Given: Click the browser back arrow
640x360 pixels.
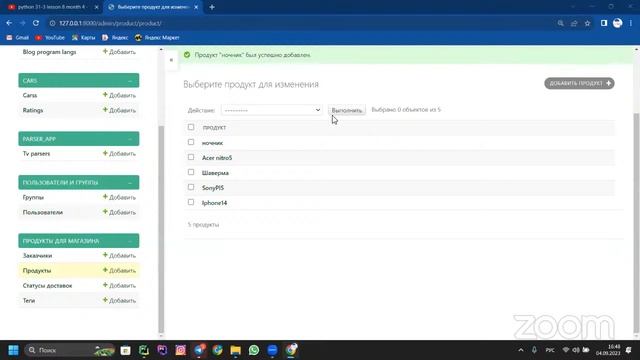Looking at the screenshot, I should 9,23.
